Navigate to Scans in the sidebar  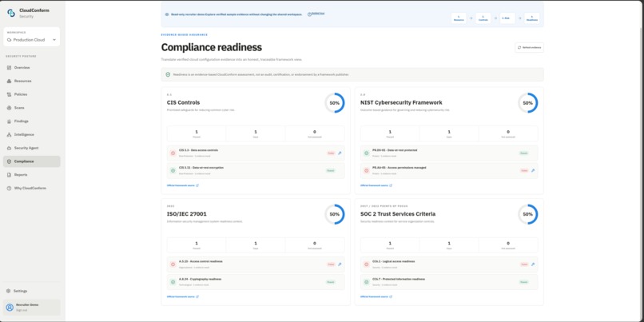click(31, 108)
